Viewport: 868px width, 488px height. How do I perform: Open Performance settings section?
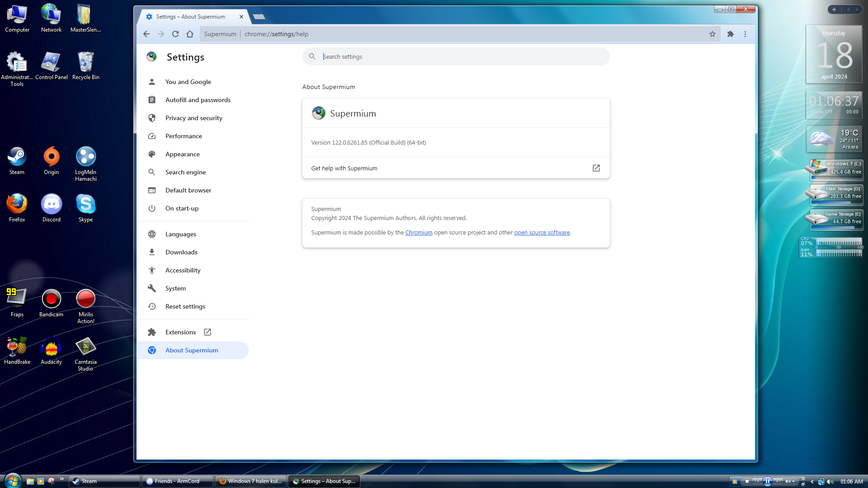184,136
